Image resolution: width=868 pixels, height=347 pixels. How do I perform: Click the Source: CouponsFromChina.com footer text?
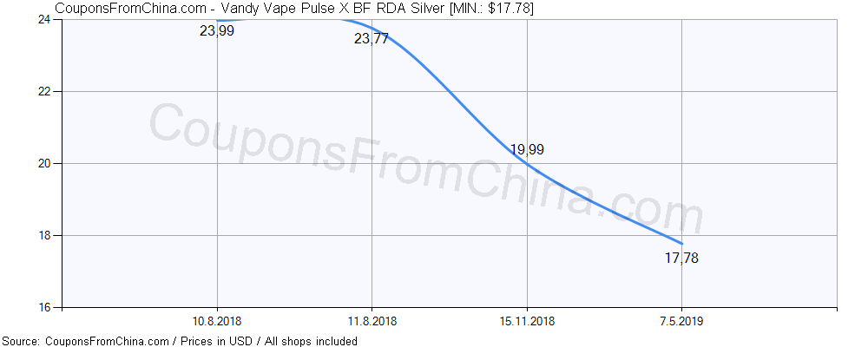point(85,341)
